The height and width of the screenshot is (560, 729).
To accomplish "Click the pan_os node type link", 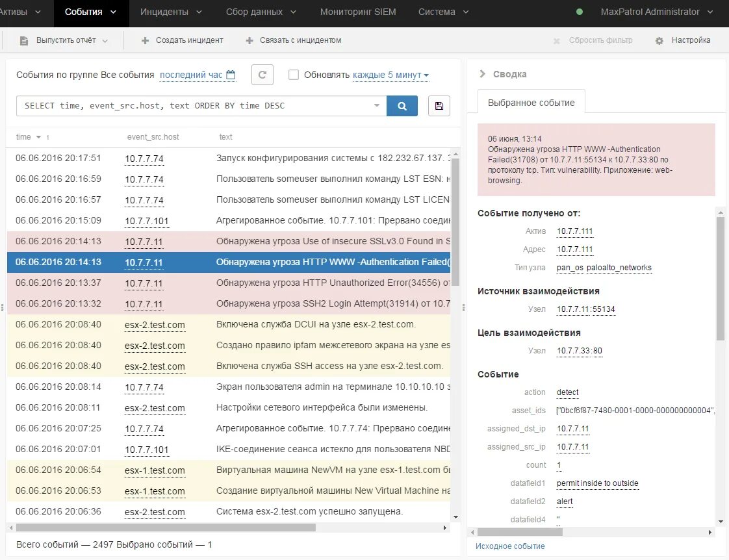I will click(570, 268).
